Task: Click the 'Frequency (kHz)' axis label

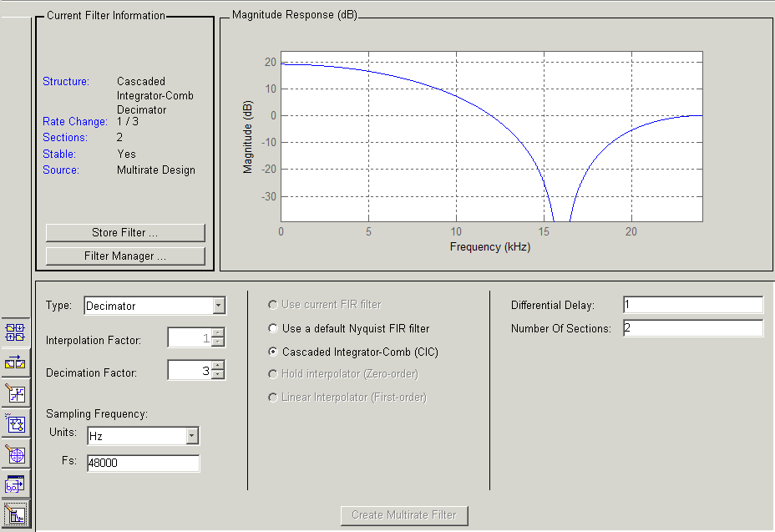Action: pos(490,246)
